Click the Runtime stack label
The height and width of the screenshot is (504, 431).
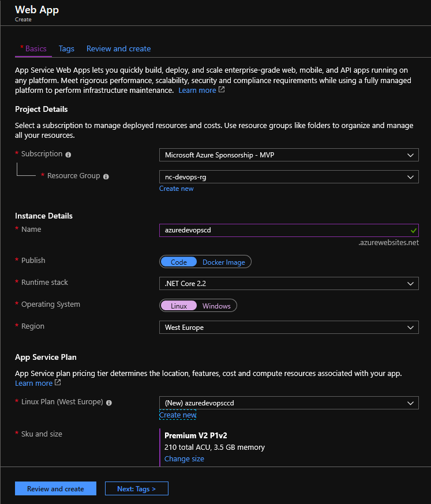(44, 282)
